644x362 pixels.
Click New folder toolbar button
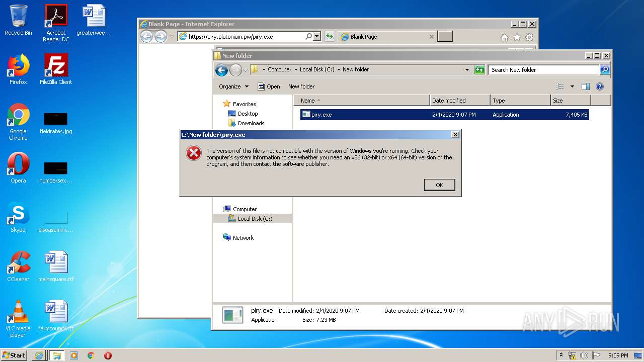click(301, 86)
